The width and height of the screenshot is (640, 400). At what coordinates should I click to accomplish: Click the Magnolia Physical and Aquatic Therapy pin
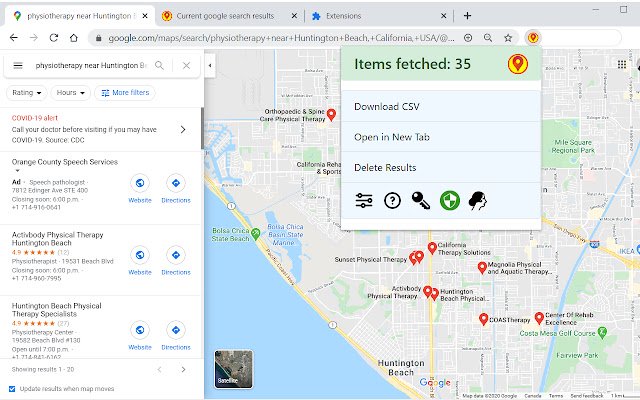point(482,268)
